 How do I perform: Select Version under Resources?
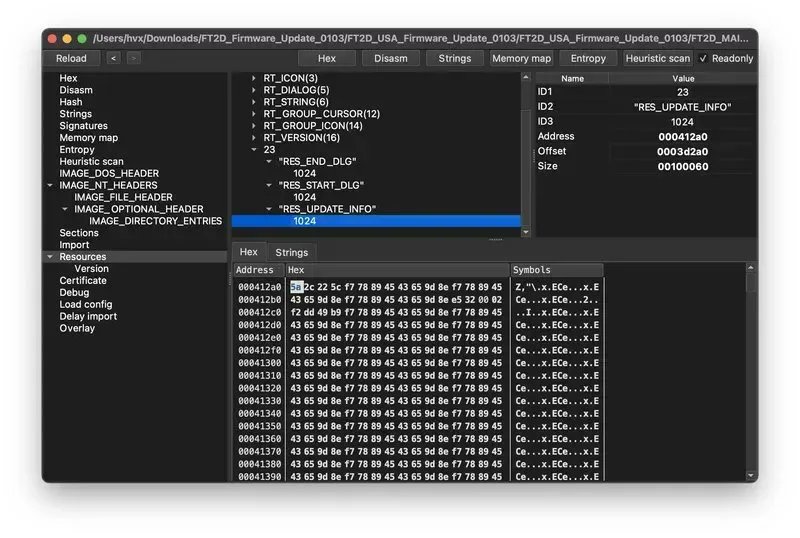[91, 268]
